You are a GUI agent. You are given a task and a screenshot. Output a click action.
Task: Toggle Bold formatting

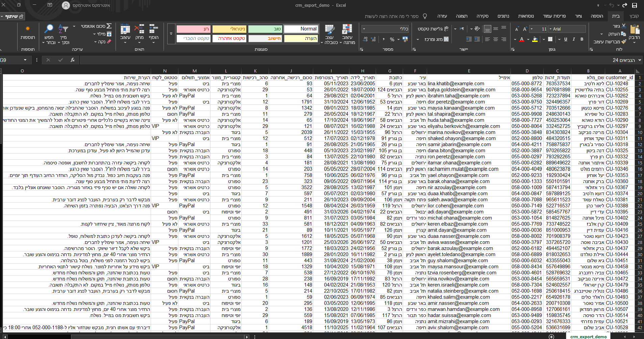582,39
